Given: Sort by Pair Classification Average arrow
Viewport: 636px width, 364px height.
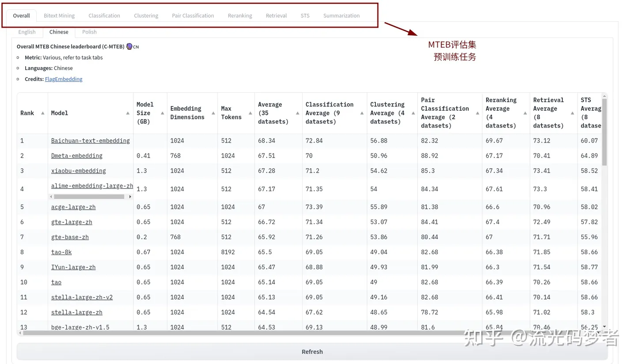Looking at the screenshot, I should click(477, 113).
